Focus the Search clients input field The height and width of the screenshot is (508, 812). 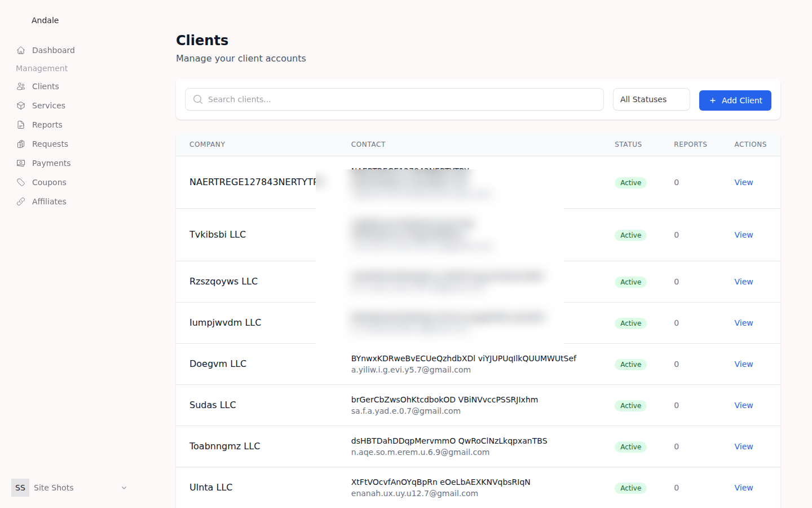[394, 99]
